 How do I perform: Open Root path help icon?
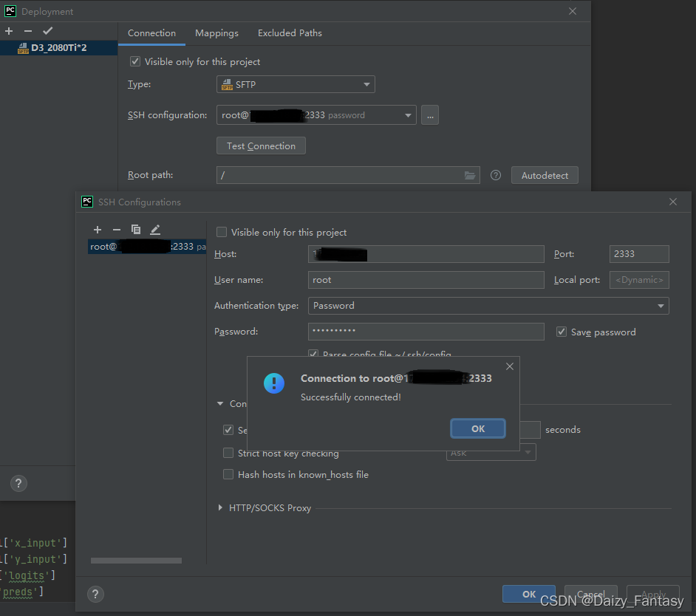[x=496, y=175]
